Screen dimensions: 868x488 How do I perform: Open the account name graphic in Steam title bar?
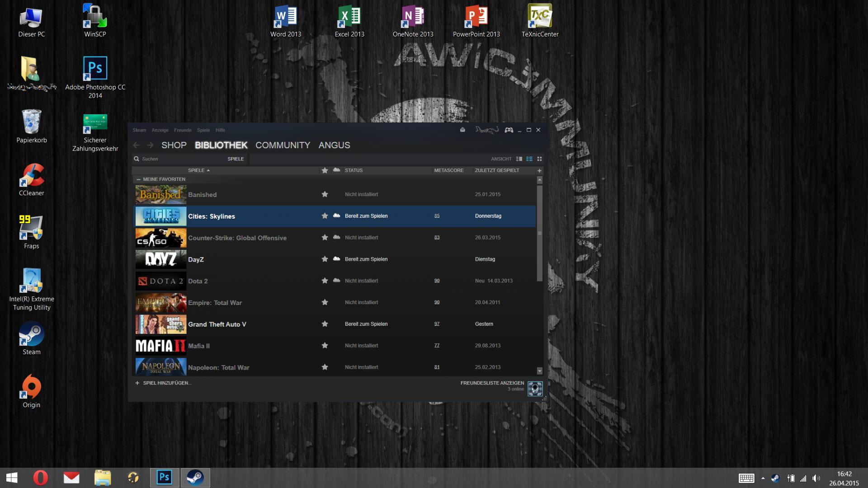[x=487, y=130]
